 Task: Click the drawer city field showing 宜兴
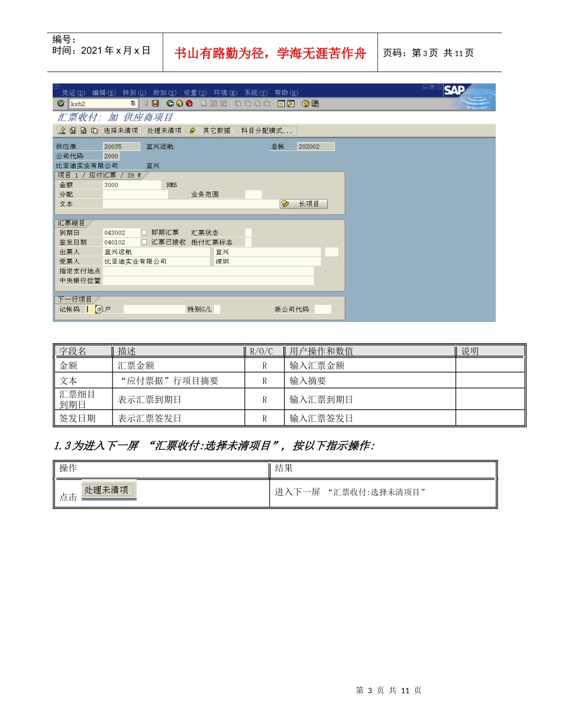tap(267, 252)
